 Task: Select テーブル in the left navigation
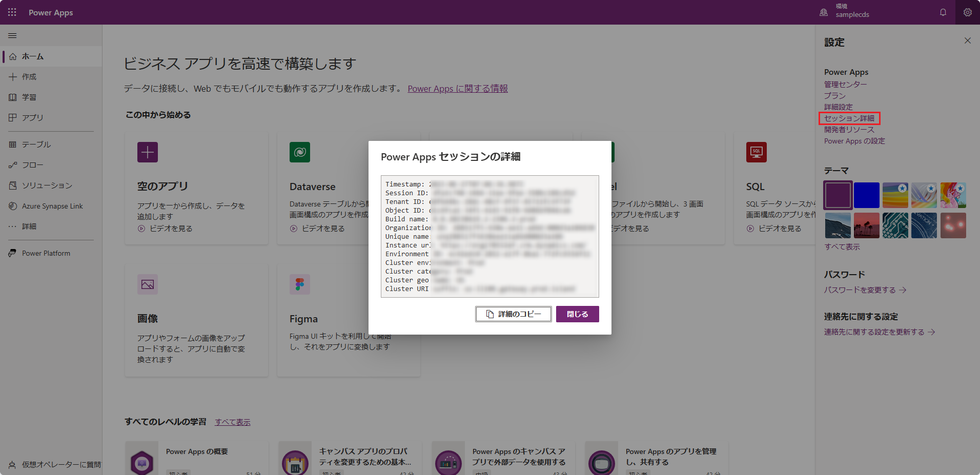point(36,144)
